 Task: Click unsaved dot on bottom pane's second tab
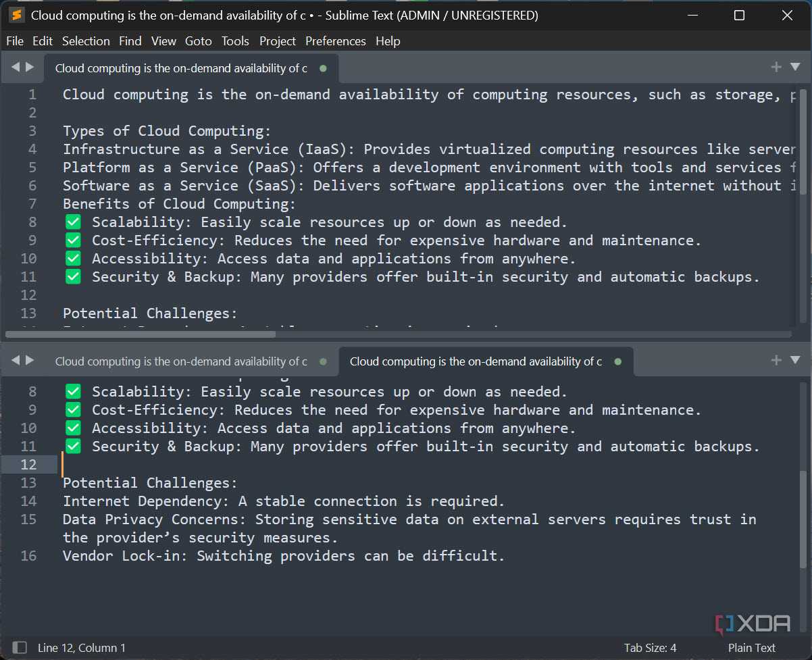[617, 361]
